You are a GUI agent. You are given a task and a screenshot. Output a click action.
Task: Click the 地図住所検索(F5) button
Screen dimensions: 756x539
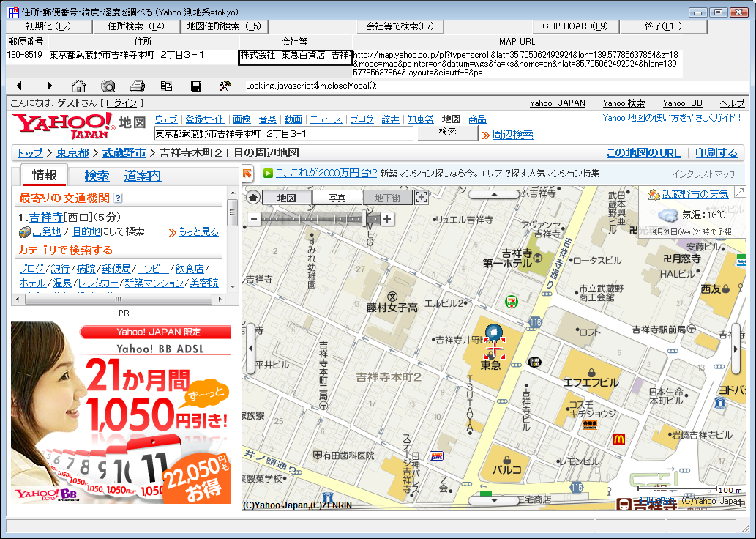[224, 26]
